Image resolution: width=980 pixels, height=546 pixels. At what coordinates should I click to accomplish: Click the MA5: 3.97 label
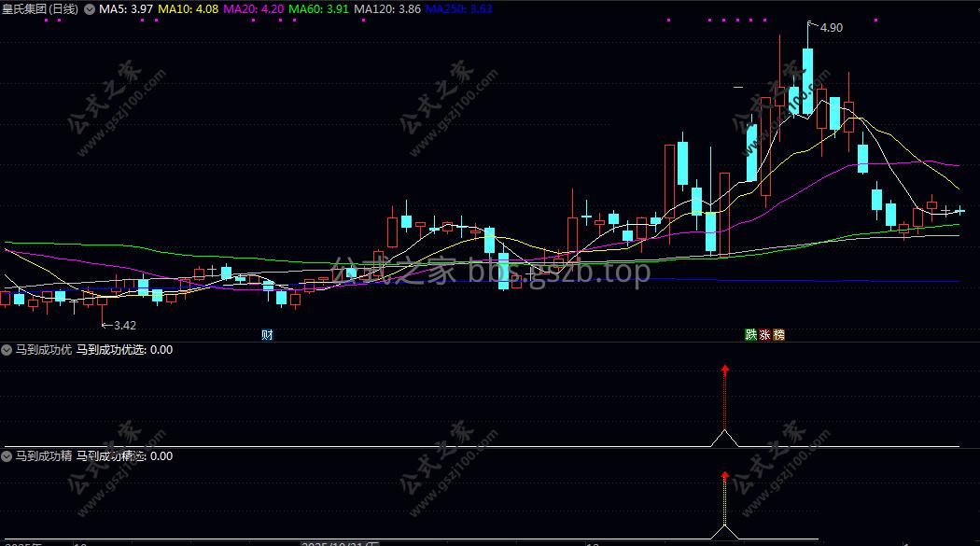pos(126,9)
